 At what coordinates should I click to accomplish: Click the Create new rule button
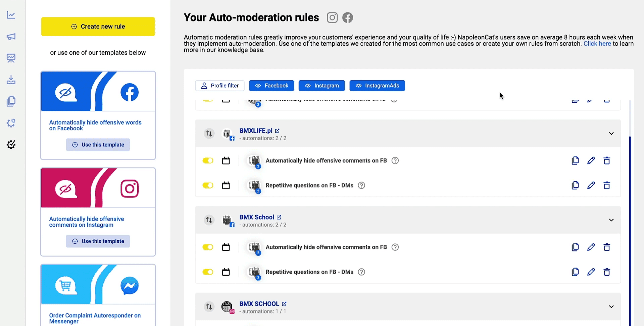98,26
